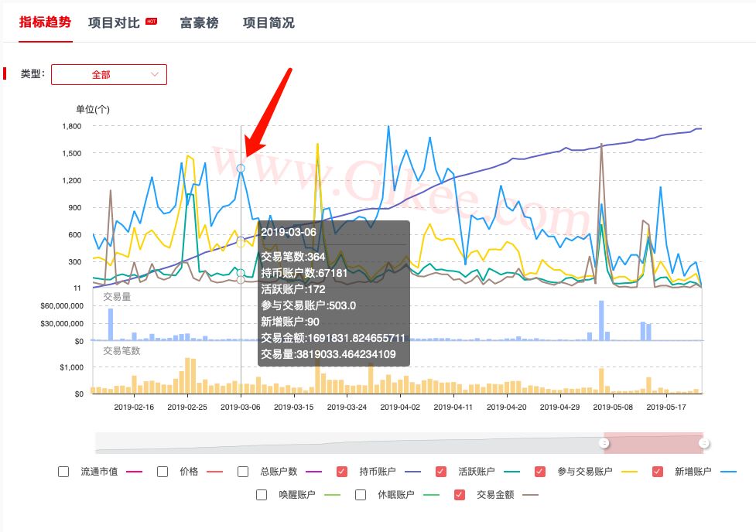Click the 2019-05-17 x-axis date label
The image size is (756, 532).
tap(665, 408)
